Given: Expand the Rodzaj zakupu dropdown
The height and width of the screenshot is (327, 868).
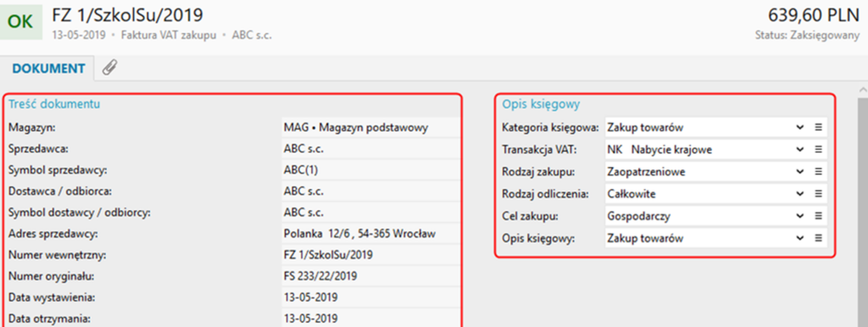Looking at the screenshot, I should pos(799,172).
